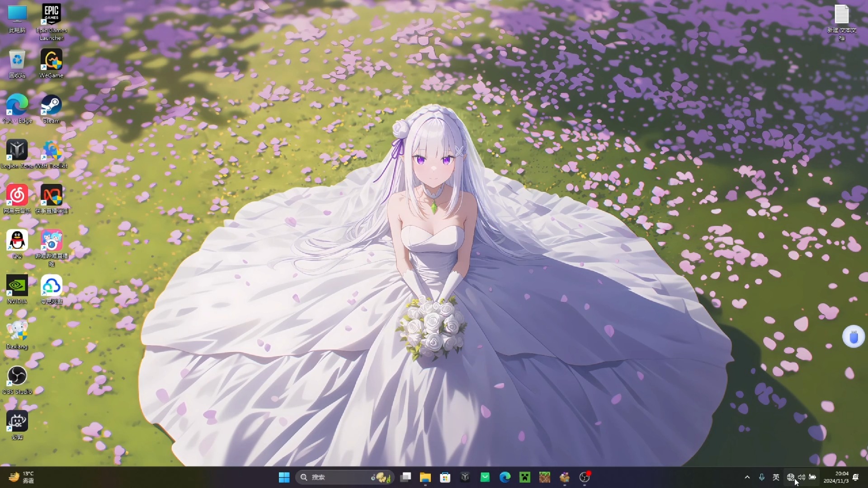Select the Recycle Bin (回收站) icon

[17, 64]
